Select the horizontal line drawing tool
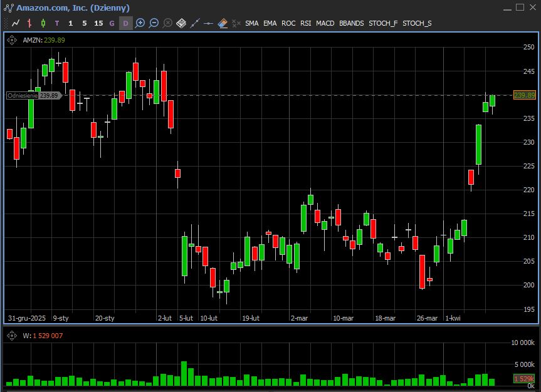 209,23
